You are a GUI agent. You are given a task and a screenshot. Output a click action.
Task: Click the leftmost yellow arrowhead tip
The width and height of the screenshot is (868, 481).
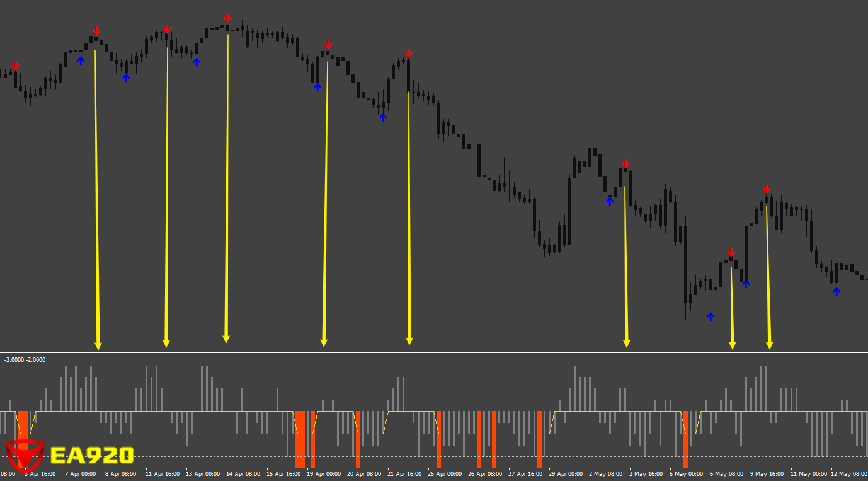(98, 345)
